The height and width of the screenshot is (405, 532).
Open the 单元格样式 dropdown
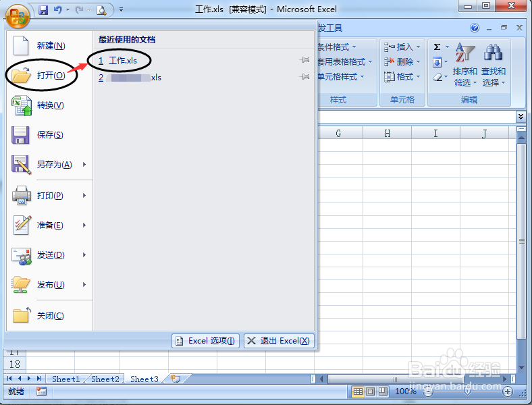click(341, 77)
